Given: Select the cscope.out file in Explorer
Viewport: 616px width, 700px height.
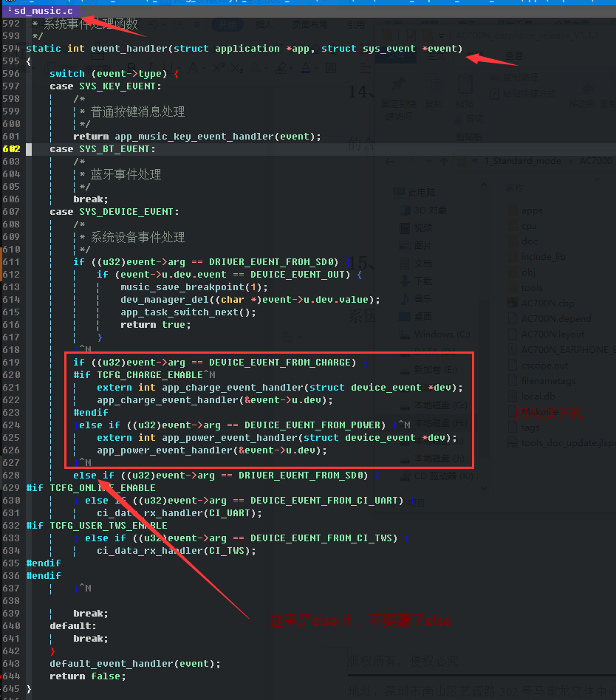Looking at the screenshot, I should pos(538,366).
